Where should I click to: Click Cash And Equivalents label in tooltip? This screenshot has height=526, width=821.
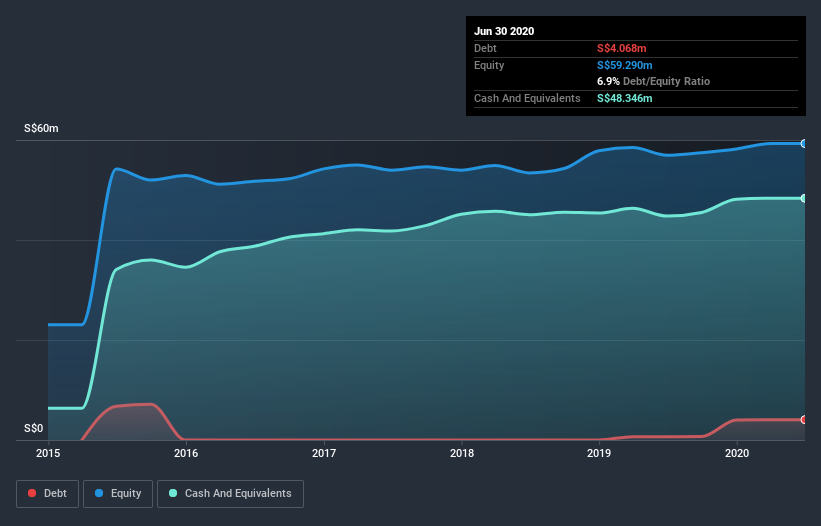pyautogui.click(x=527, y=98)
